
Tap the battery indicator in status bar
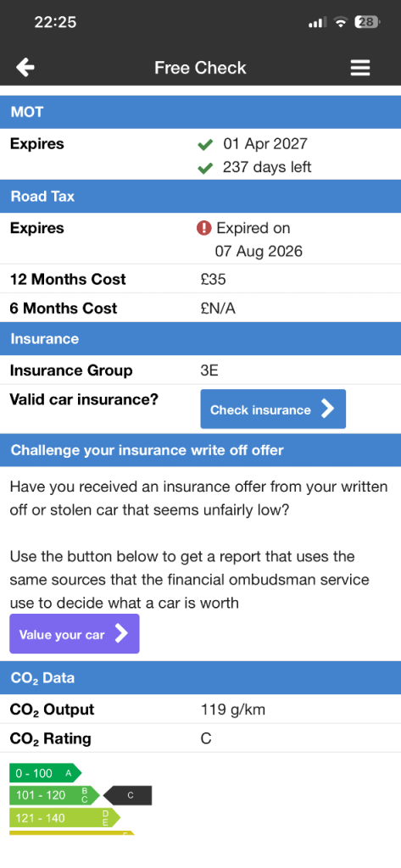(367, 22)
